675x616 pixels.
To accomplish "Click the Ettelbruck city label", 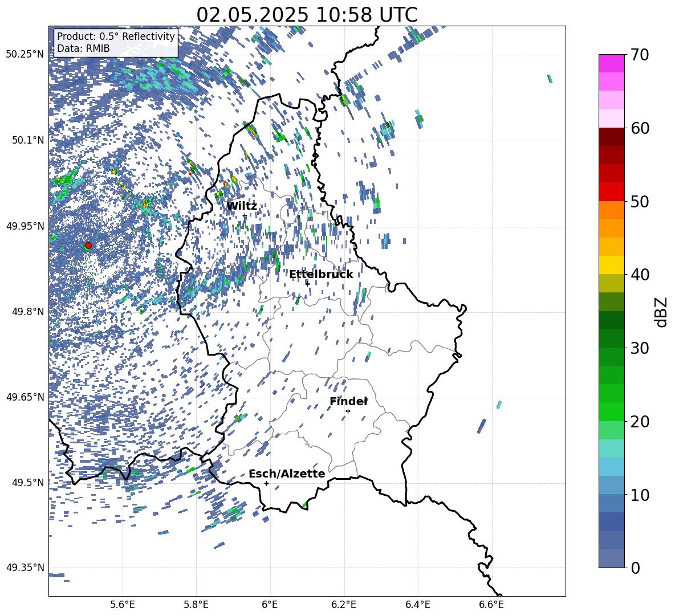I will pos(321,275).
